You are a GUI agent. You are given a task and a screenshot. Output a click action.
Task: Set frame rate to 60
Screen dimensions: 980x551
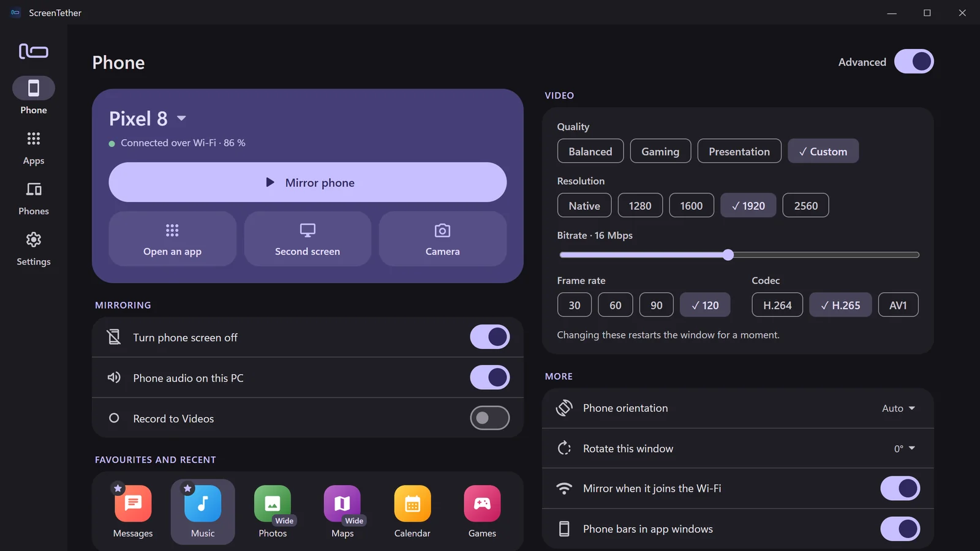(x=616, y=305)
